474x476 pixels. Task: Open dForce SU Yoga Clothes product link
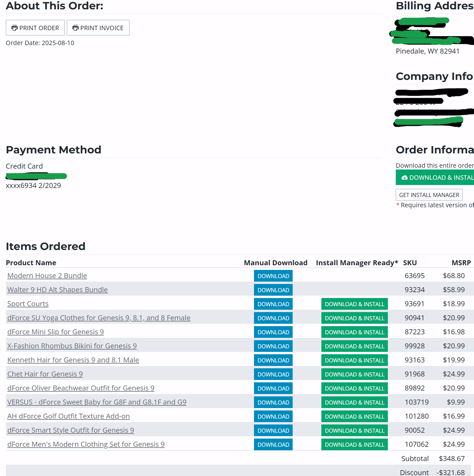[99, 318]
